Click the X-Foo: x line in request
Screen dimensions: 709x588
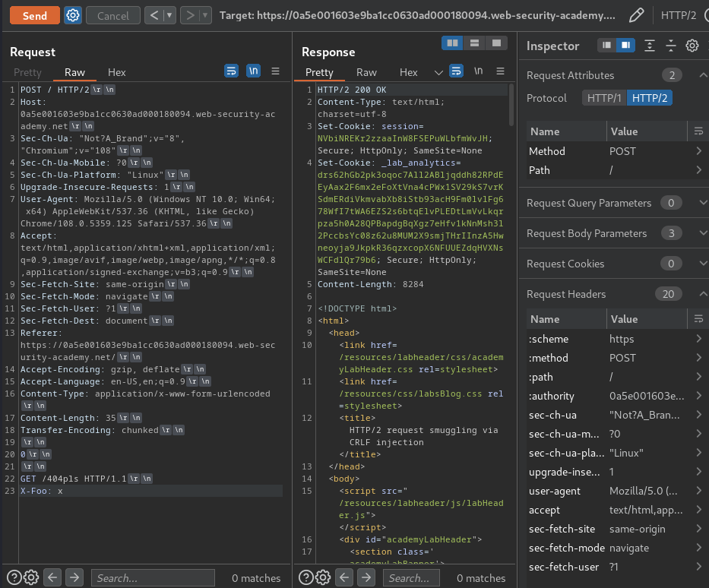tap(42, 491)
